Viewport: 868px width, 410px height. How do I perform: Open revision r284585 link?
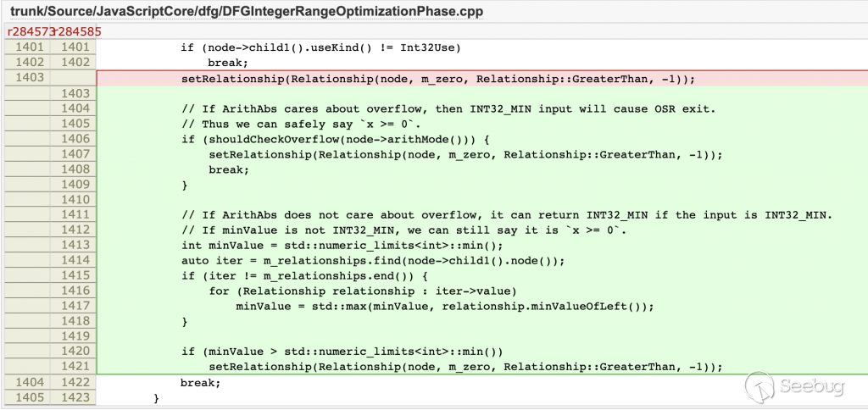point(77,31)
